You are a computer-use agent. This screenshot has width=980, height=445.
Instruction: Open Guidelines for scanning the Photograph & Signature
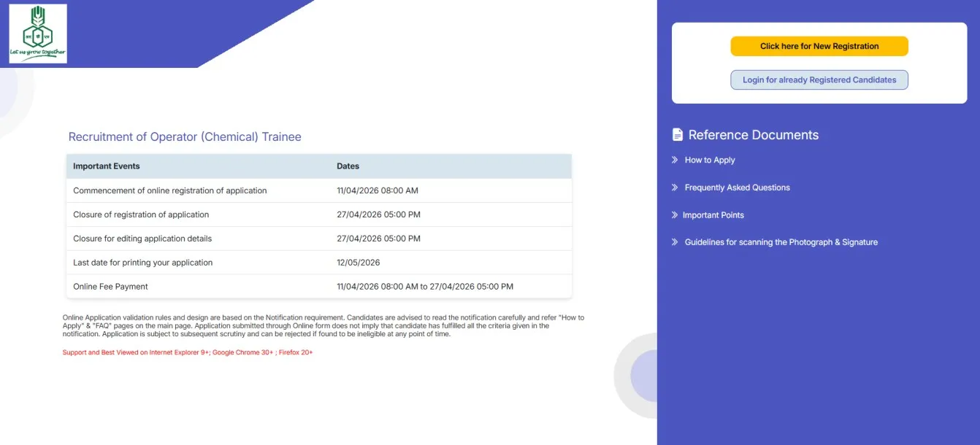pyautogui.click(x=781, y=242)
